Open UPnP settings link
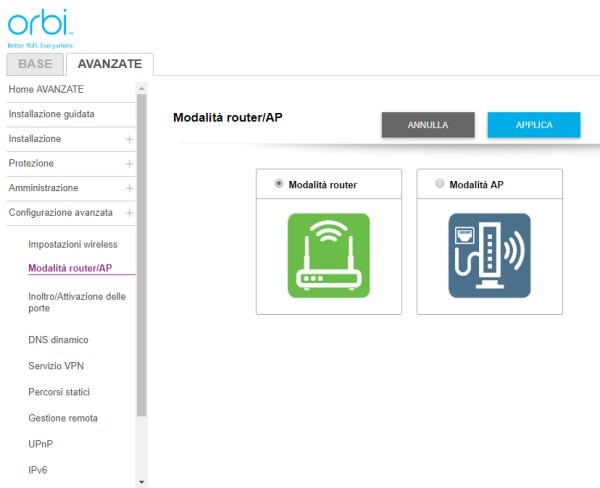 pyautogui.click(x=41, y=444)
